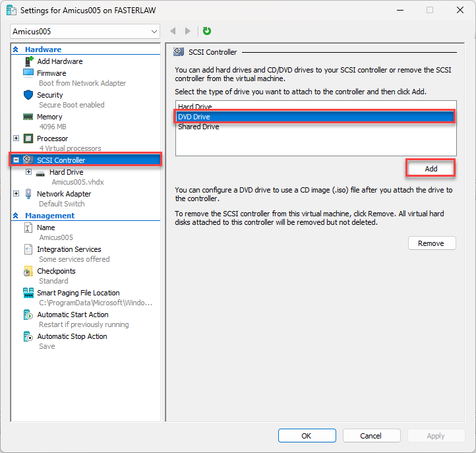Open the Firmware settings item
Image resolution: width=476 pixels, height=453 pixels.
pos(51,73)
